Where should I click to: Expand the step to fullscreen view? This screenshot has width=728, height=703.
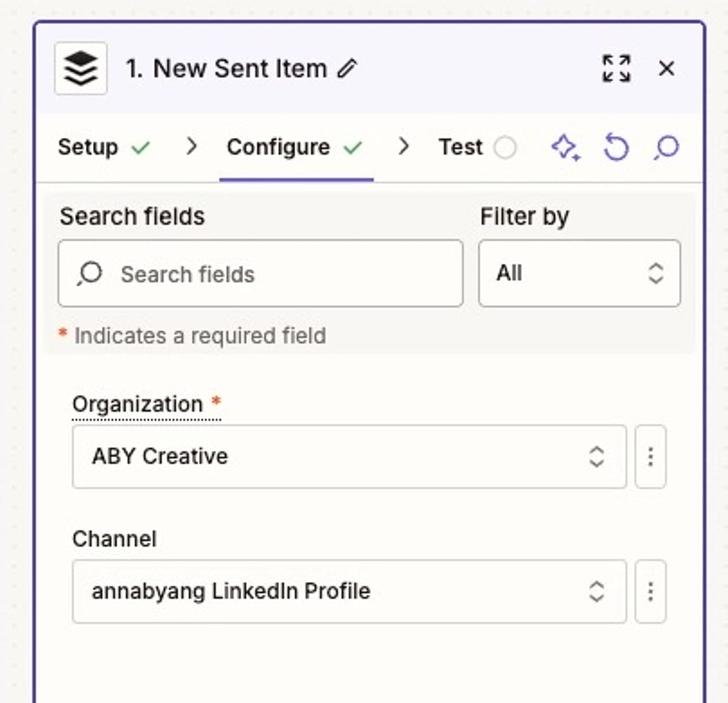(x=616, y=69)
